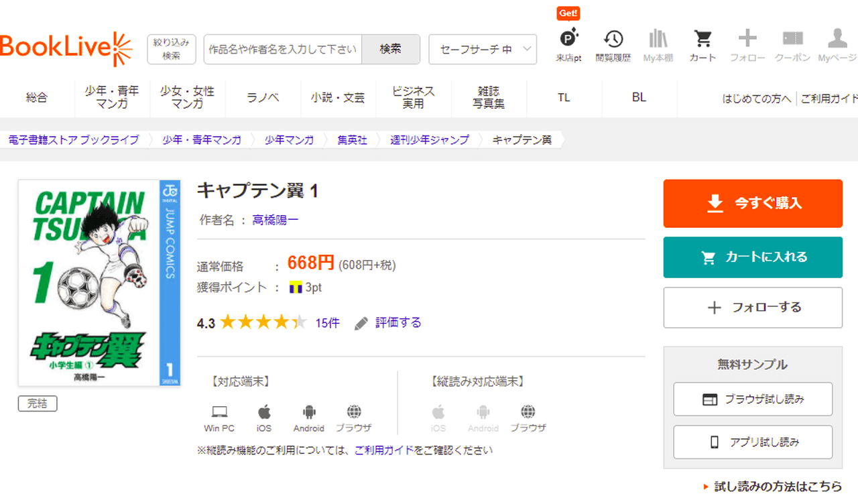Click the フォローする button
Screen dimensions: 858x504
coord(753,308)
